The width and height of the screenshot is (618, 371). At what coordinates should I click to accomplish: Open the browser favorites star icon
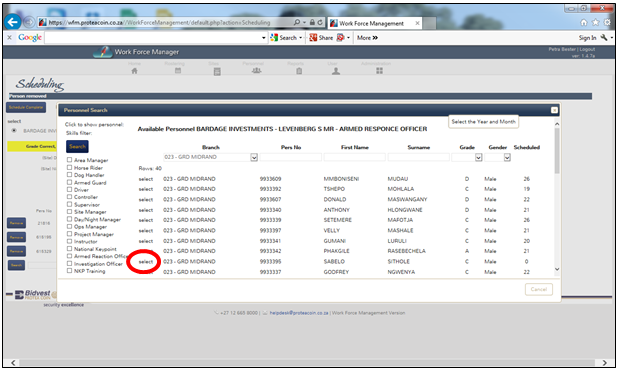[596, 23]
